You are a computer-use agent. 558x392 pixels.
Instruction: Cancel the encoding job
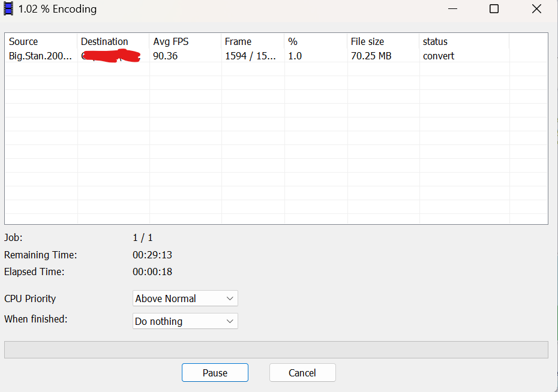[302, 373]
